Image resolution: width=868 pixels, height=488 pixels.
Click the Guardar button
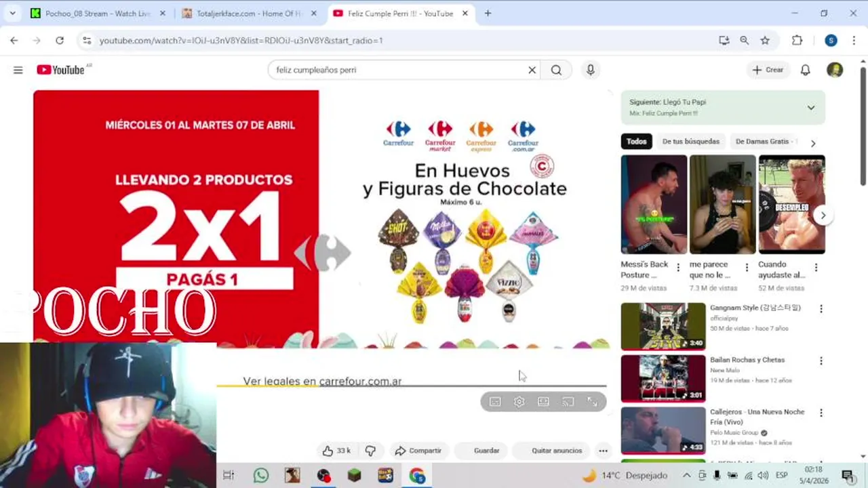pyautogui.click(x=480, y=451)
